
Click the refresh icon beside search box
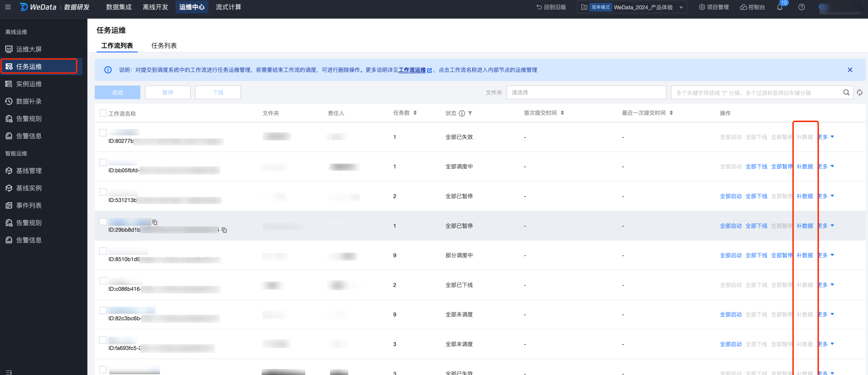tap(860, 92)
